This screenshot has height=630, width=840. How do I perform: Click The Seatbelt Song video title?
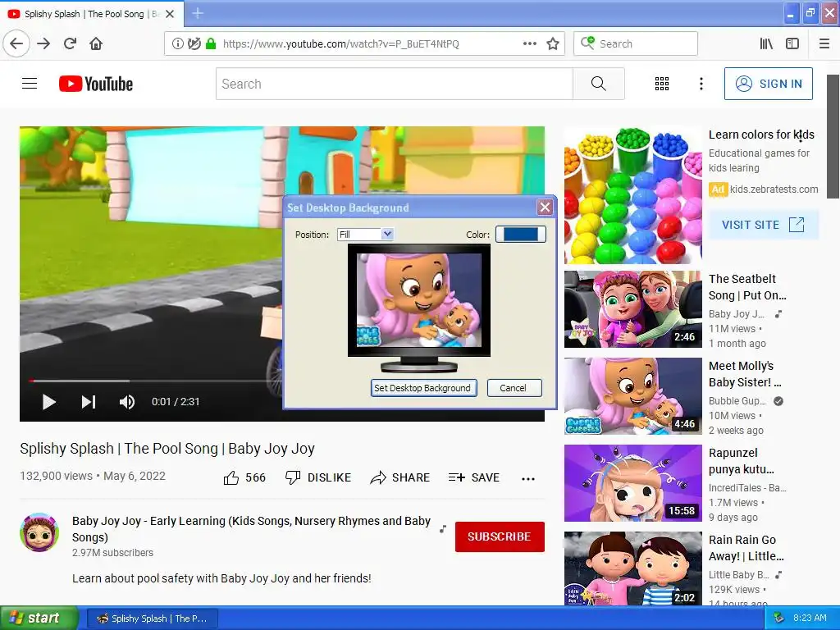(x=747, y=287)
